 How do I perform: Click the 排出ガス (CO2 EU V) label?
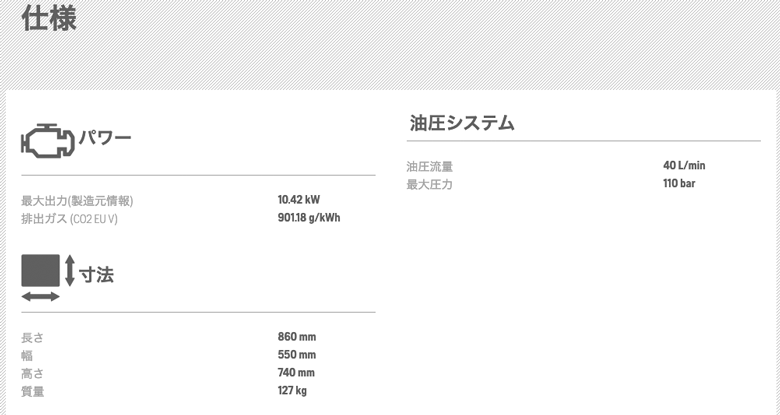tap(69, 218)
